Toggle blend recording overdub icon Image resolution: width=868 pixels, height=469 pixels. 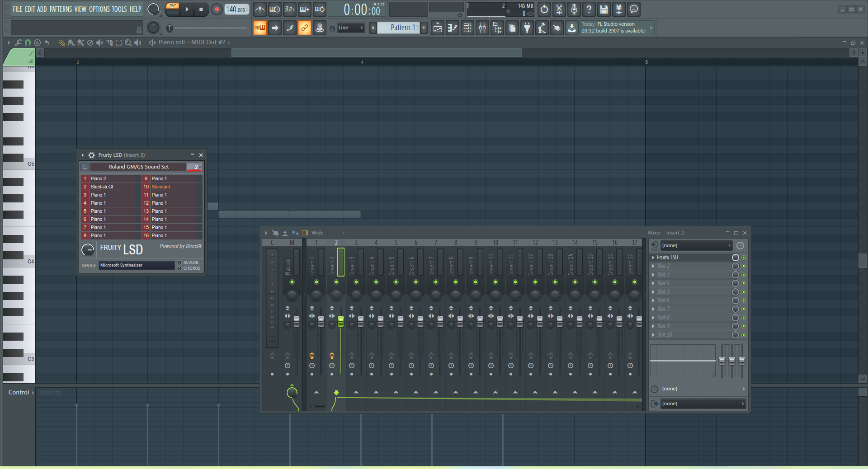pos(305,9)
